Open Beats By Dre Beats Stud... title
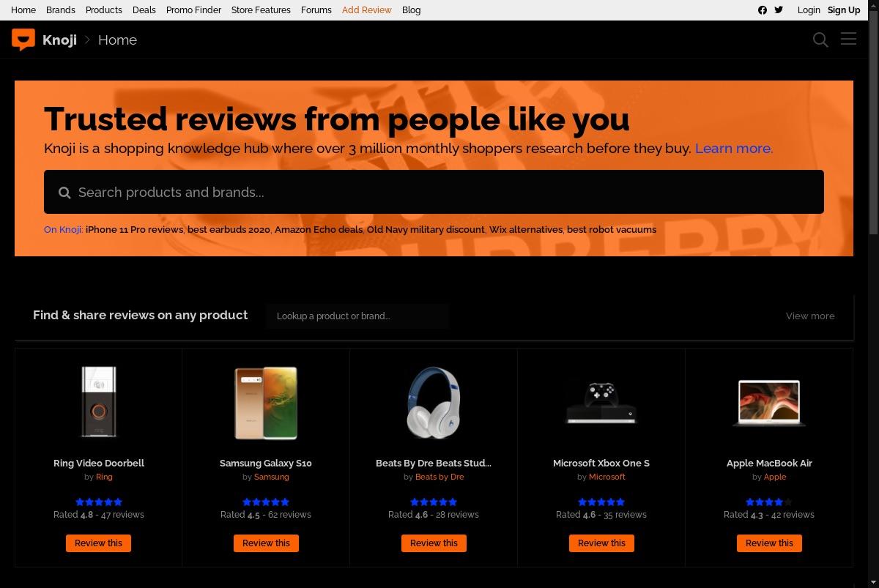 [x=434, y=463]
